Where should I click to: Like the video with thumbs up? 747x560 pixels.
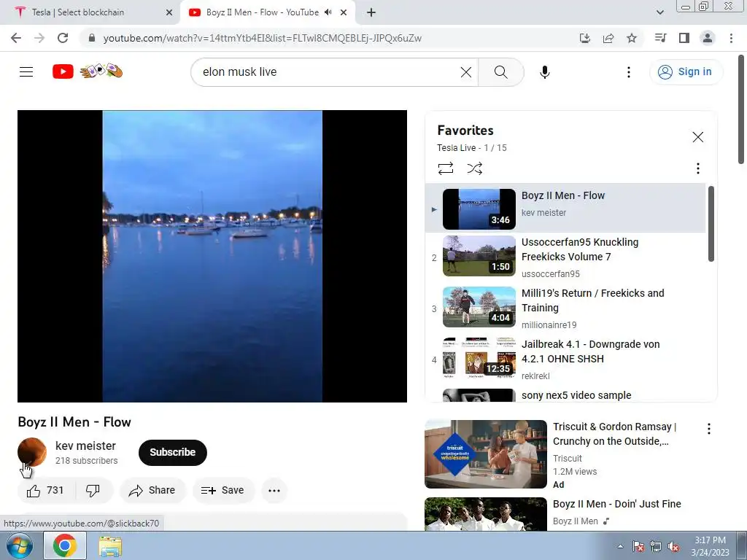[x=46, y=491]
